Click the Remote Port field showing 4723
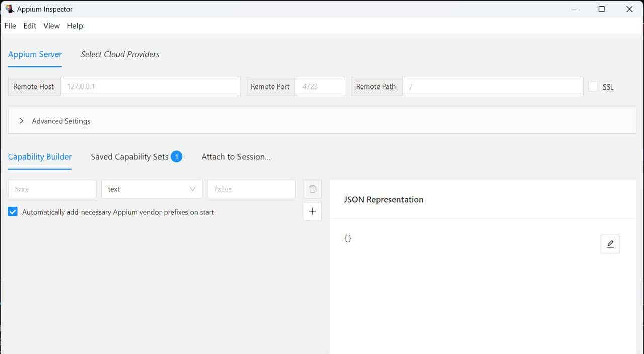644x354 pixels. click(320, 86)
